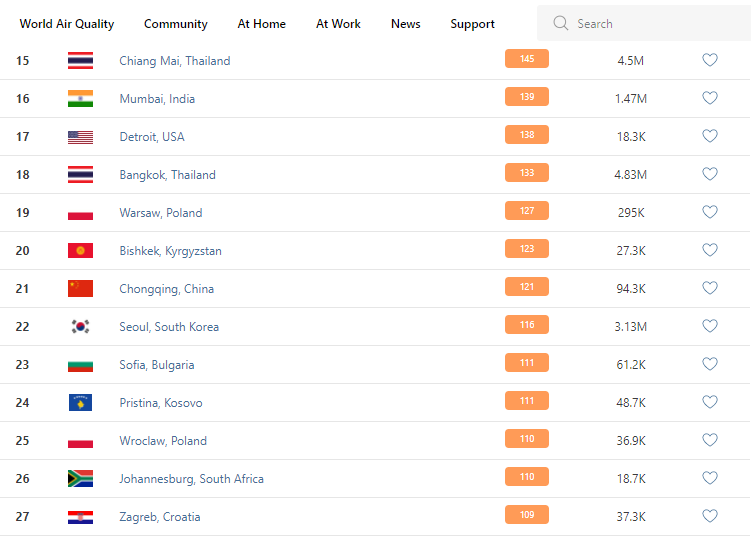
Task: Click the search magnifier icon
Action: pos(561,23)
